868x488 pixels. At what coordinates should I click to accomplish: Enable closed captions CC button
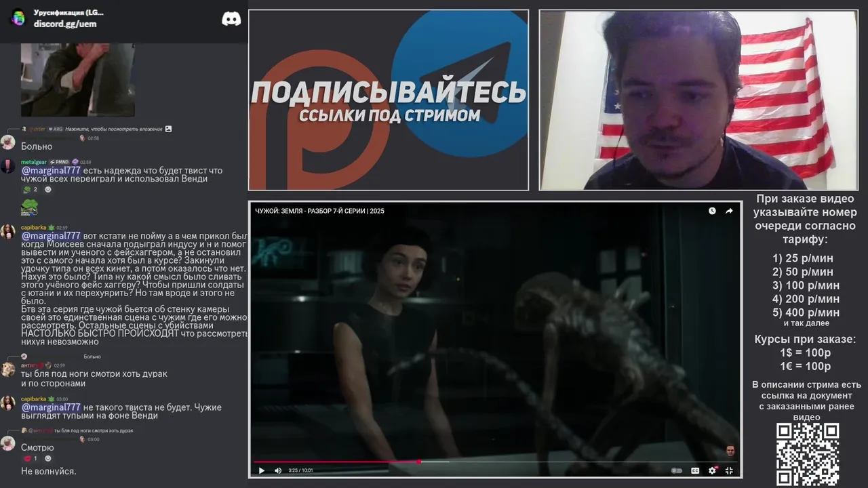[x=695, y=470]
